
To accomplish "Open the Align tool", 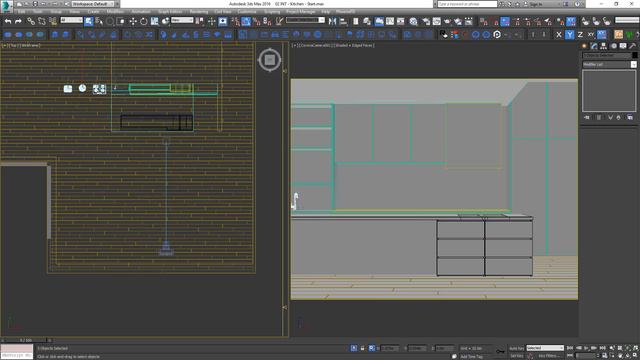I will [343, 21].
